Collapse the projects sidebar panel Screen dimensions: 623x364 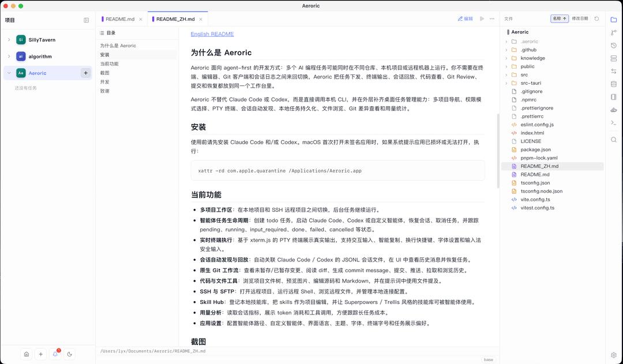86,20
